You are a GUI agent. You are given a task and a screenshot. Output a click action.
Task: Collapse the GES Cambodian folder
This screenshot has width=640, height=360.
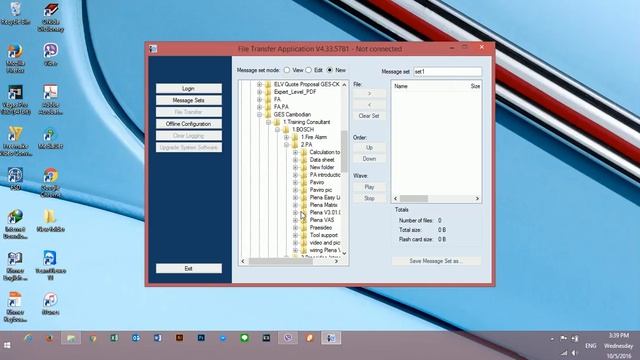tap(259, 115)
